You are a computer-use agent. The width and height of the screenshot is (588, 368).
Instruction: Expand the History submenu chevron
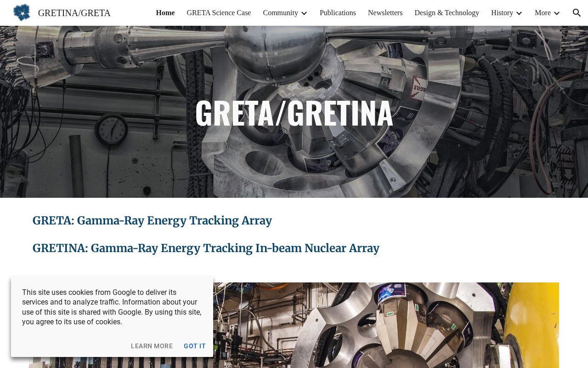pos(519,13)
